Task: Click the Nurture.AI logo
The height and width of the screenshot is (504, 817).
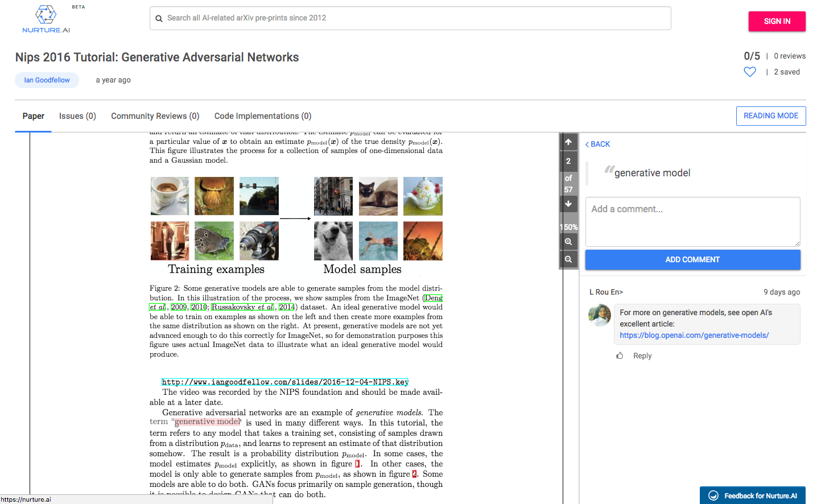Action: (46, 19)
